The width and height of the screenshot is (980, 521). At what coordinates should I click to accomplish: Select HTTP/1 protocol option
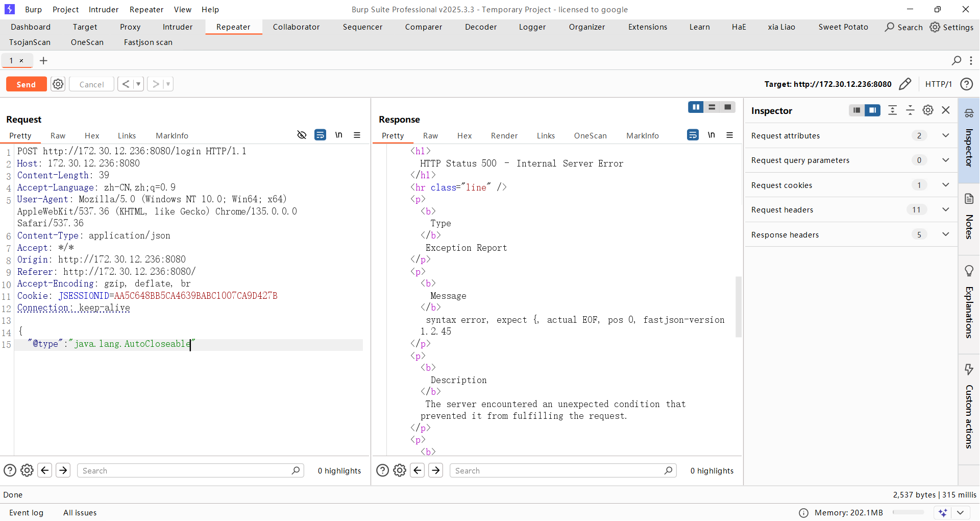[x=938, y=84]
